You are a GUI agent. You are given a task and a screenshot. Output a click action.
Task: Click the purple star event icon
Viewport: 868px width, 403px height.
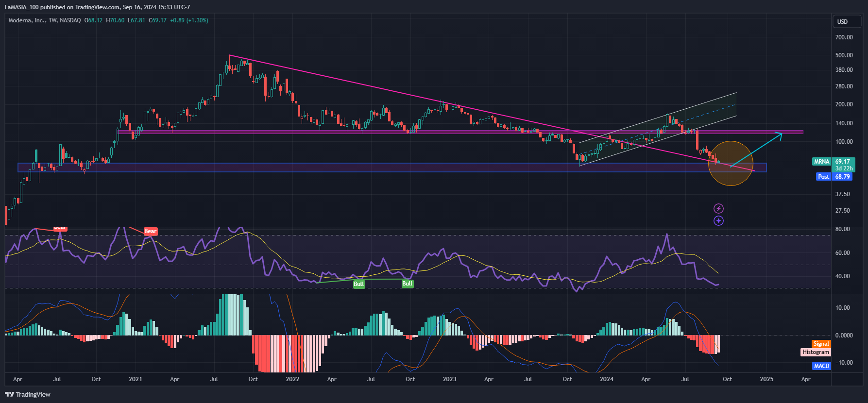(x=718, y=221)
